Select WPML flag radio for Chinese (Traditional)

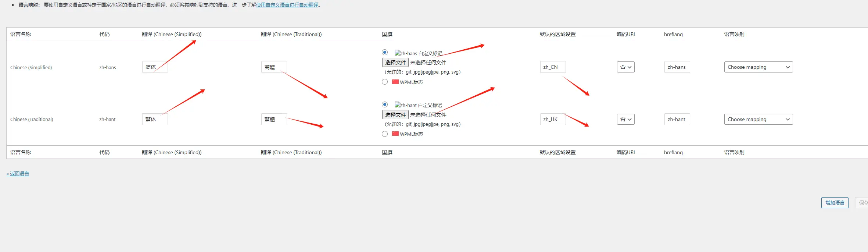point(385,134)
